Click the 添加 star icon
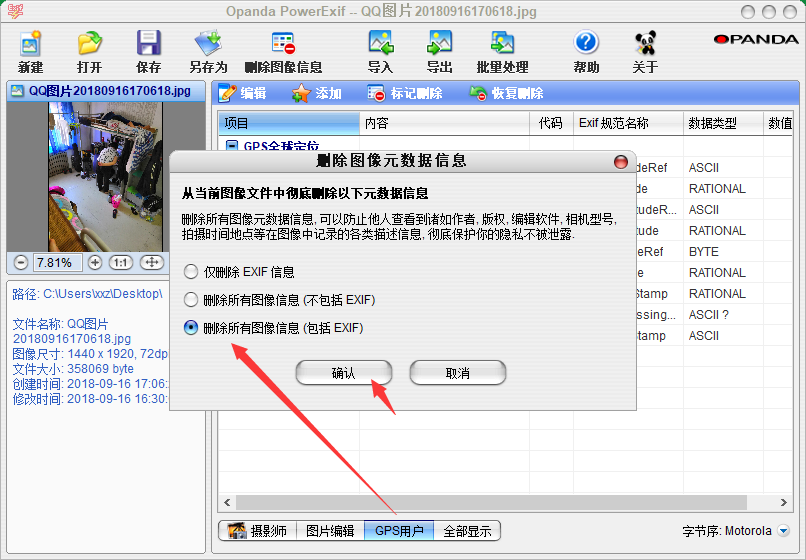 [x=301, y=93]
